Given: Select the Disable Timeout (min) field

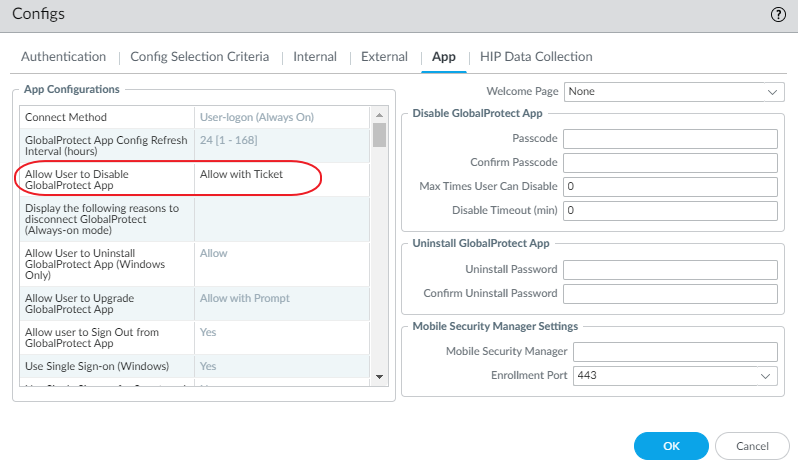Looking at the screenshot, I should click(670, 211).
